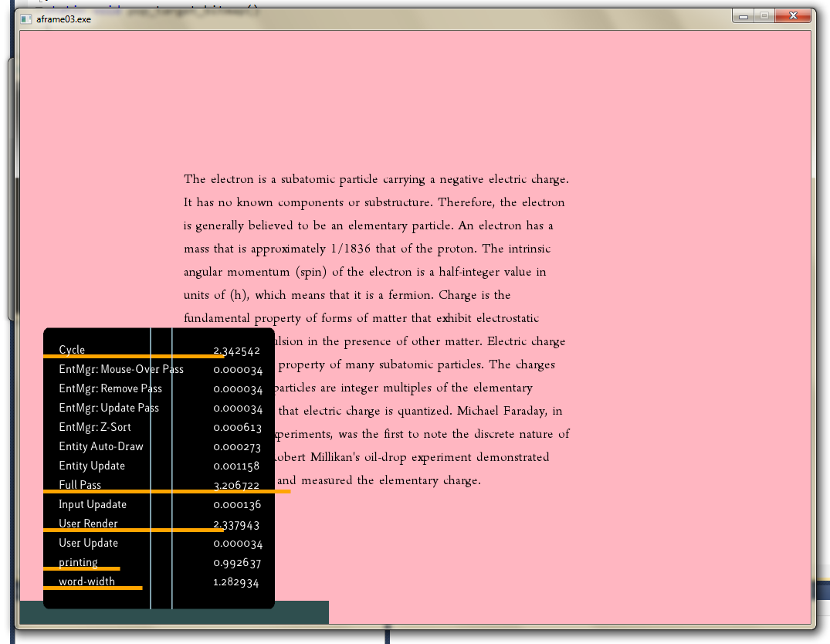Click the aframe03.exe title bar icon
The width and height of the screenshot is (830, 644).
(26, 19)
